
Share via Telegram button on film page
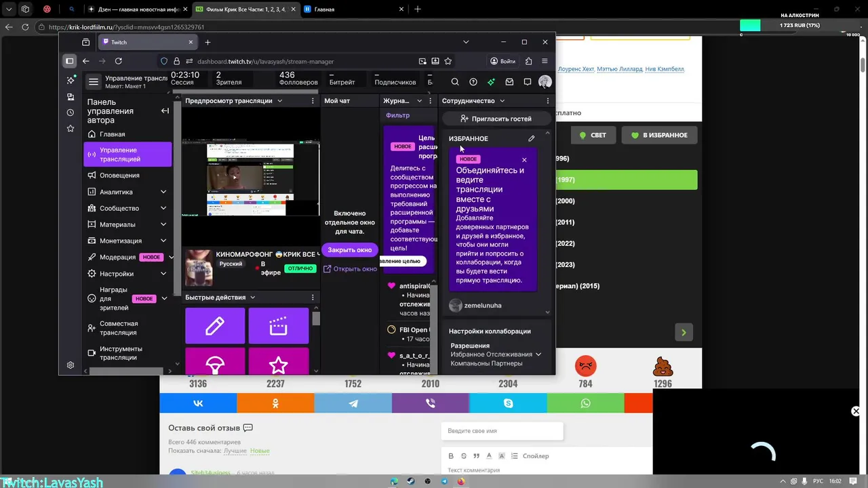coord(353,403)
